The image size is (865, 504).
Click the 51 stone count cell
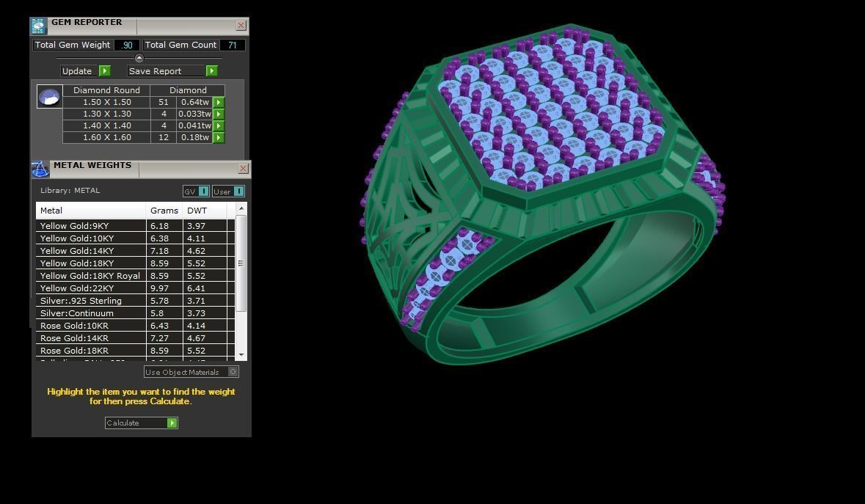tap(164, 102)
